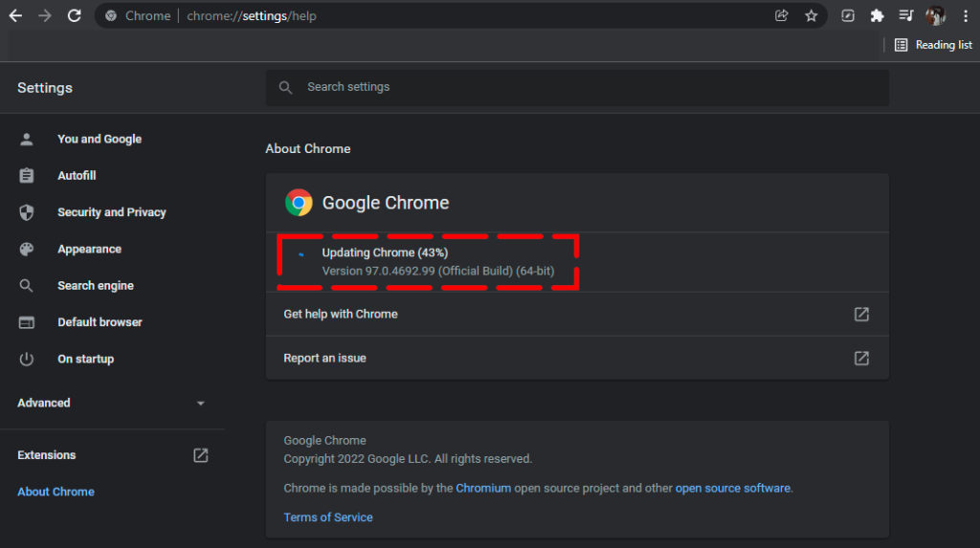Screen dimensions: 980x548
Task: Click the shield icon beside Security and Privacy
Action: (x=26, y=212)
